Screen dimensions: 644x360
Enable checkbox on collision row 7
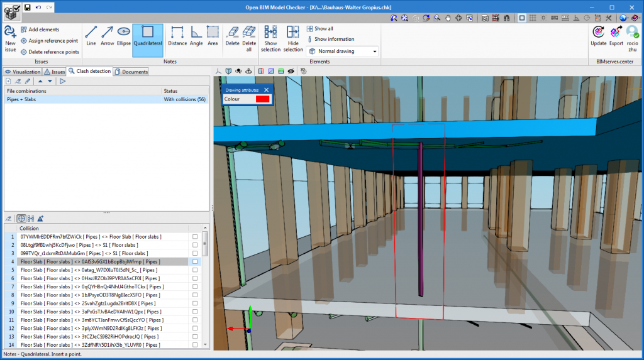195,286
